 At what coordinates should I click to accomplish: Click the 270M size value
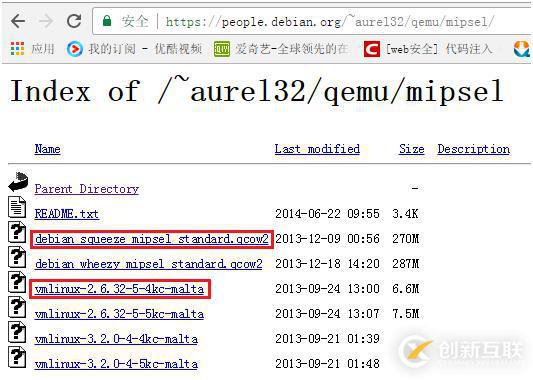click(406, 239)
